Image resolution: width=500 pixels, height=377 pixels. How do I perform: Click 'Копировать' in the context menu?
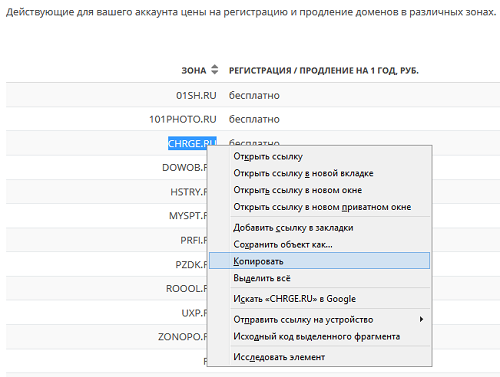pyautogui.click(x=319, y=261)
